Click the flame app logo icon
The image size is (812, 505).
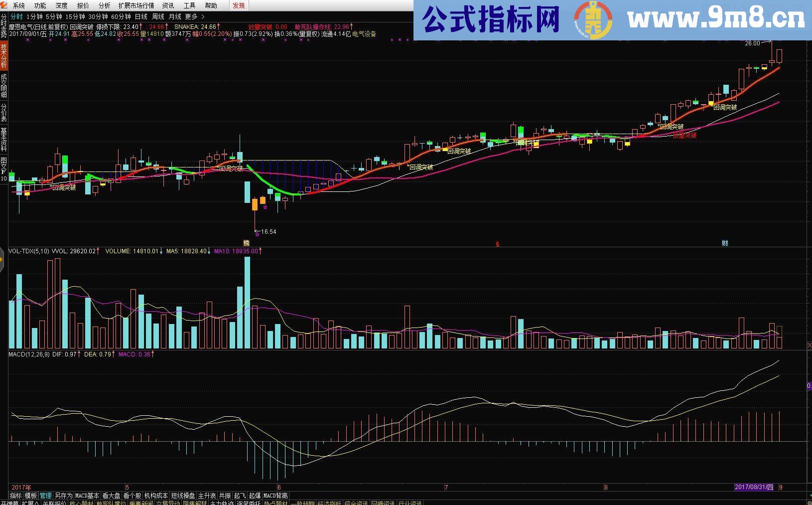[x=5, y=5]
